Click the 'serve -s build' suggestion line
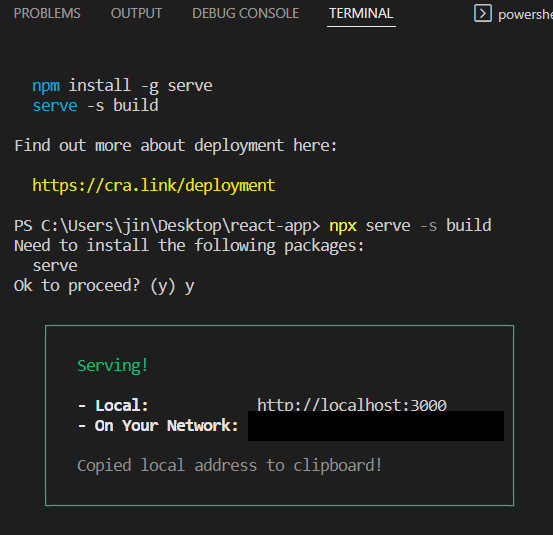553x535 pixels. pos(95,105)
